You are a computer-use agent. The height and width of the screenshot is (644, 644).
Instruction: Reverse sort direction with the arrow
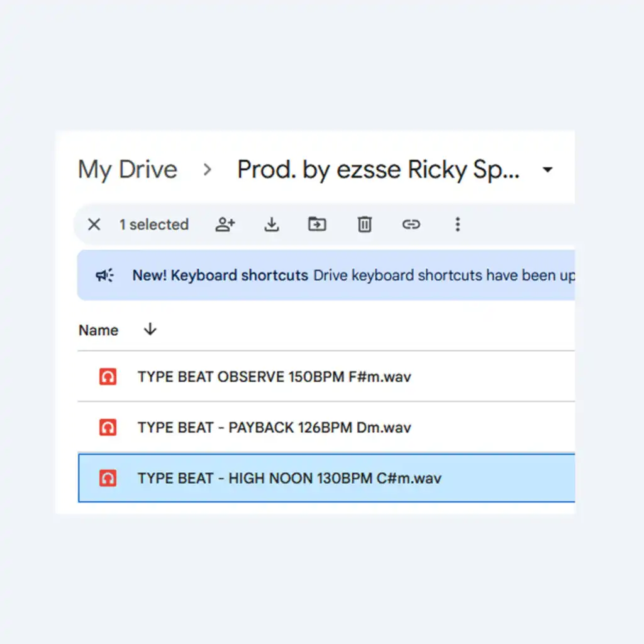click(x=150, y=330)
